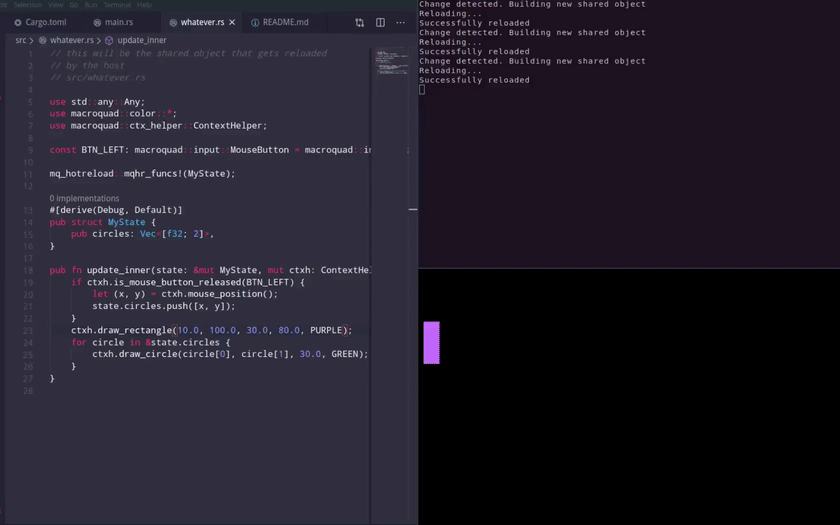
Task: Click the src breadcrumb segment
Action: point(20,40)
